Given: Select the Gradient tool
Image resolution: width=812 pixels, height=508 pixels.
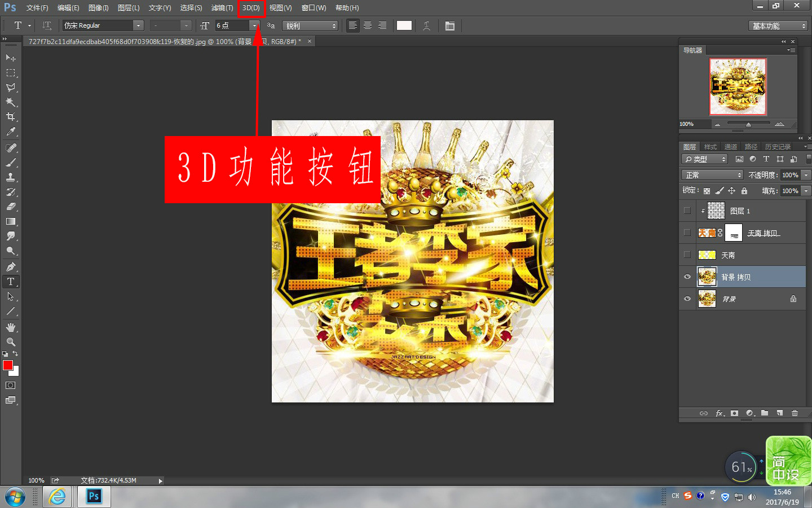Looking at the screenshot, I should point(11,221).
